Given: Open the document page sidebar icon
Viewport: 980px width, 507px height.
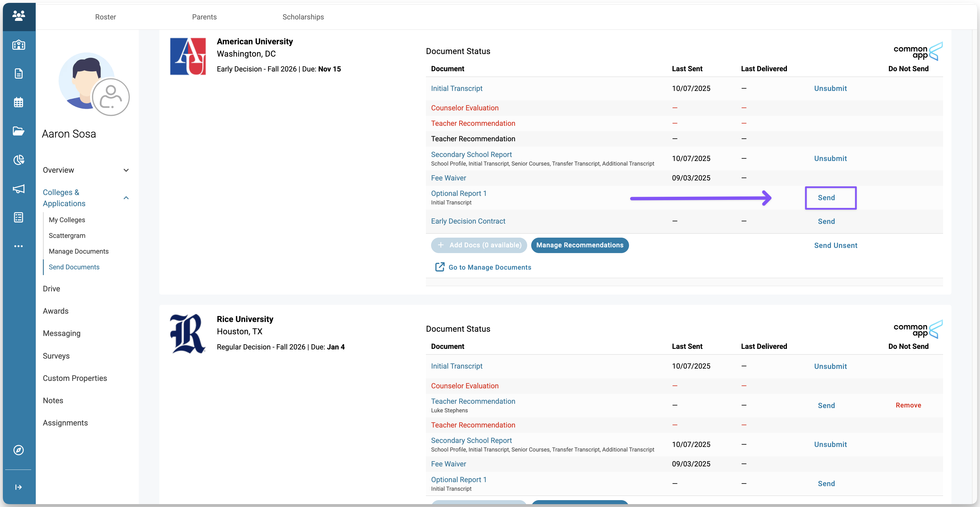Looking at the screenshot, I should [19, 73].
